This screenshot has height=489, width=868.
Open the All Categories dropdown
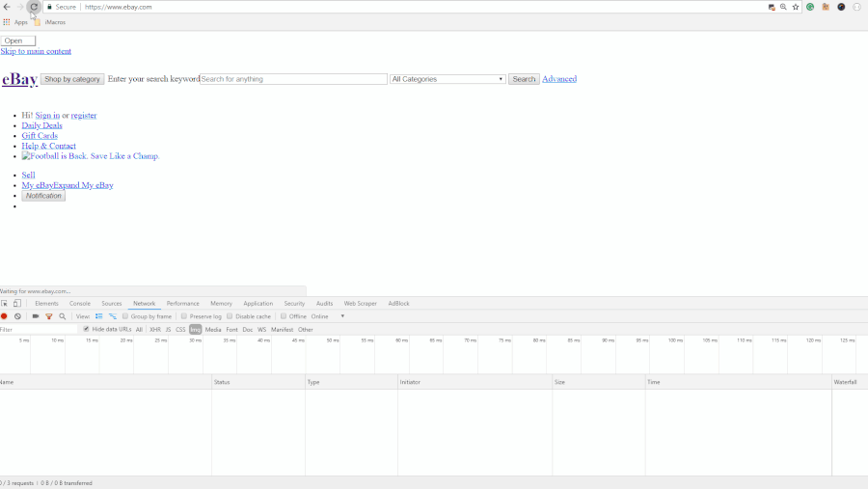click(448, 79)
